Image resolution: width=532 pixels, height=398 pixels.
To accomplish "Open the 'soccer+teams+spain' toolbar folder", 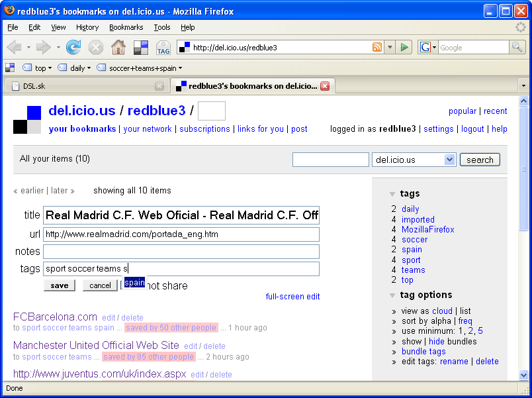I will 140,68.
